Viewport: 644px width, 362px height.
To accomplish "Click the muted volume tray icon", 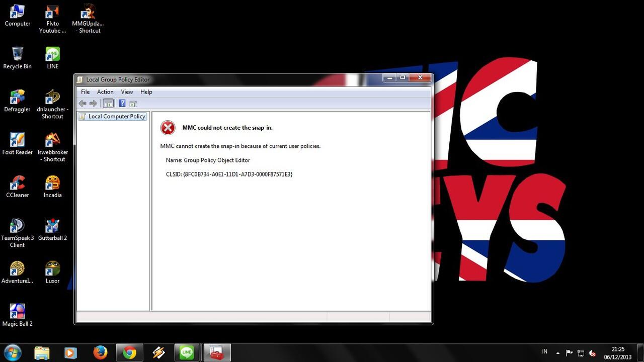I will pyautogui.click(x=592, y=353).
